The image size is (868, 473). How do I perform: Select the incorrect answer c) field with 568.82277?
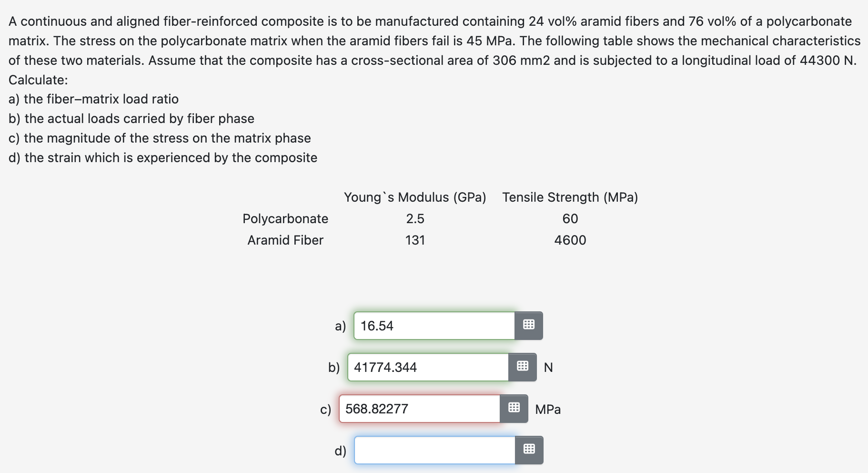[x=420, y=409]
